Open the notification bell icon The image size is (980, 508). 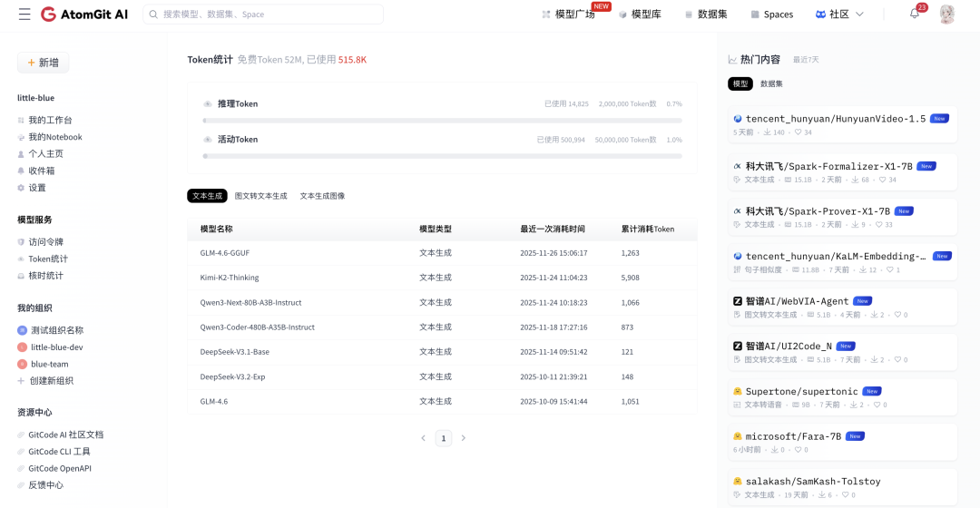click(915, 14)
